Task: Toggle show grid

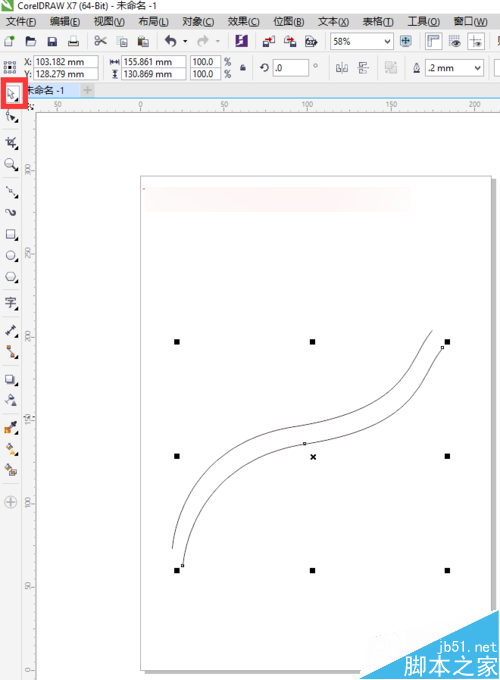Action: point(454,42)
